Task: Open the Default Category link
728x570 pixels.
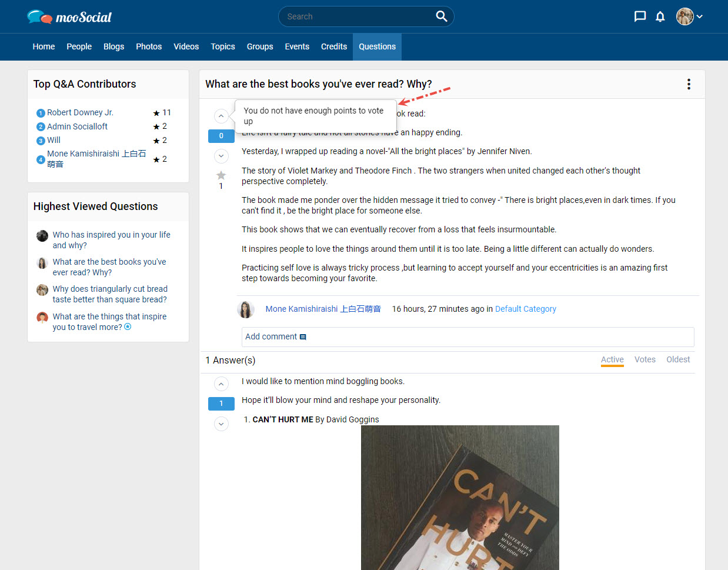Action: [x=526, y=309]
